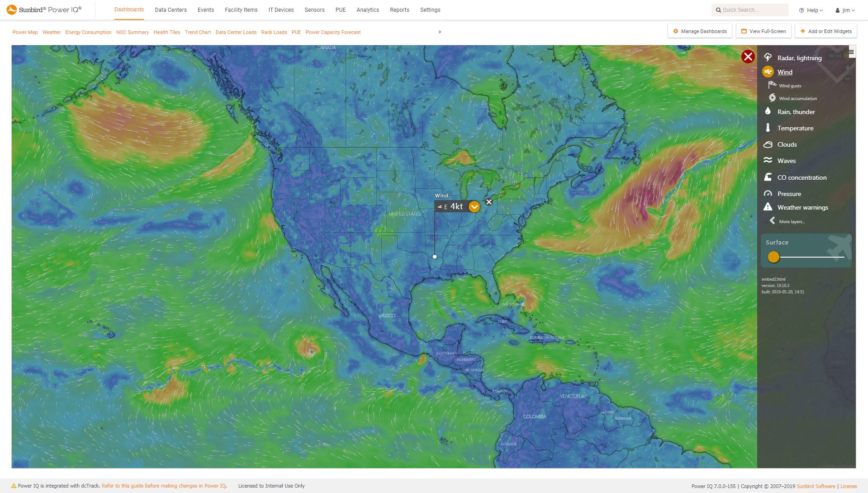Select the Clouds layer icon
868x493 pixels.
[x=768, y=144]
